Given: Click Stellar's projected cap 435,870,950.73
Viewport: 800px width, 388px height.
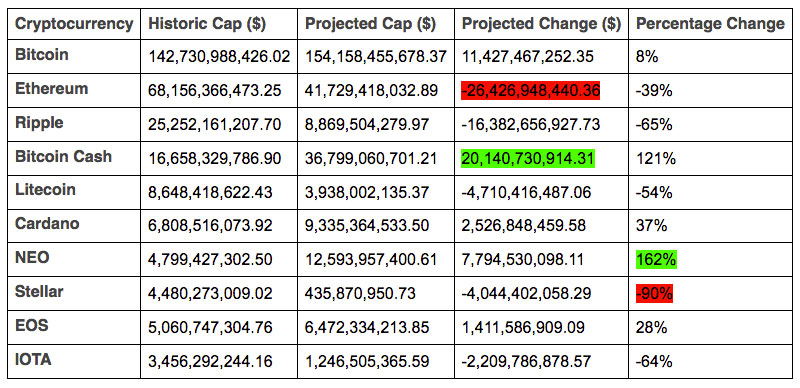Looking at the screenshot, I should tap(360, 294).
